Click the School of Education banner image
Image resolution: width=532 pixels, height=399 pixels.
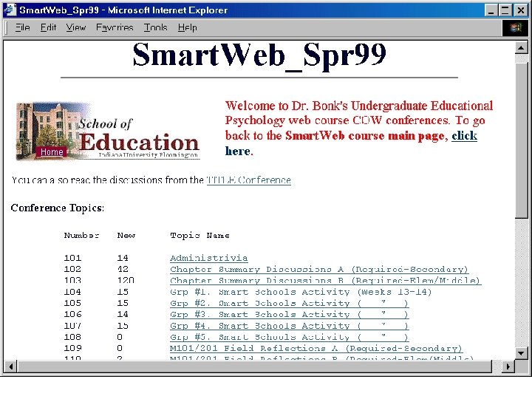point(108,131)
